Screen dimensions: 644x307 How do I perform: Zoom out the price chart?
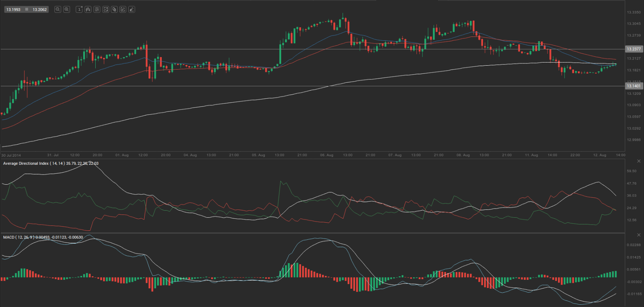[x=58, y=9]
